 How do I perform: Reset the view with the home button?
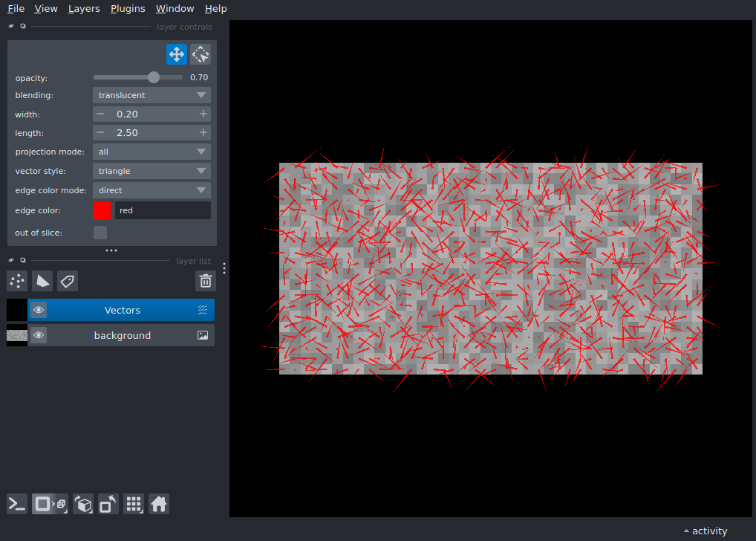click(x=159, y=504)
